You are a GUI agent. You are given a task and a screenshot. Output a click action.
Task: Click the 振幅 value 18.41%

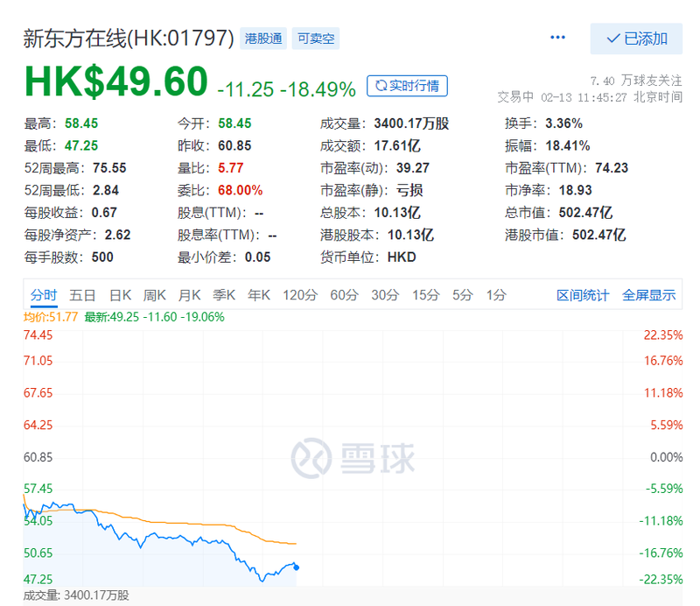[568, 145]
